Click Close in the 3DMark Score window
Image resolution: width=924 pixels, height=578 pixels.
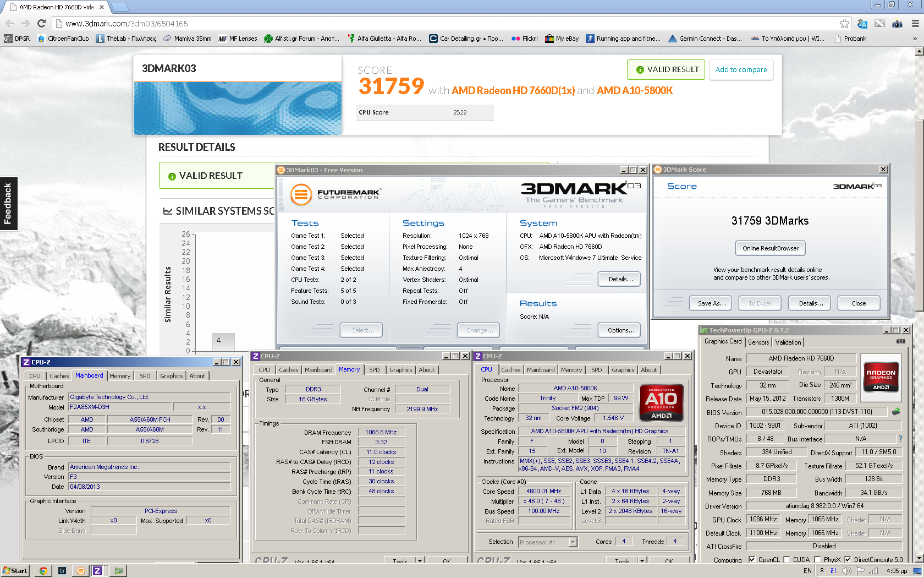[859, 303]
